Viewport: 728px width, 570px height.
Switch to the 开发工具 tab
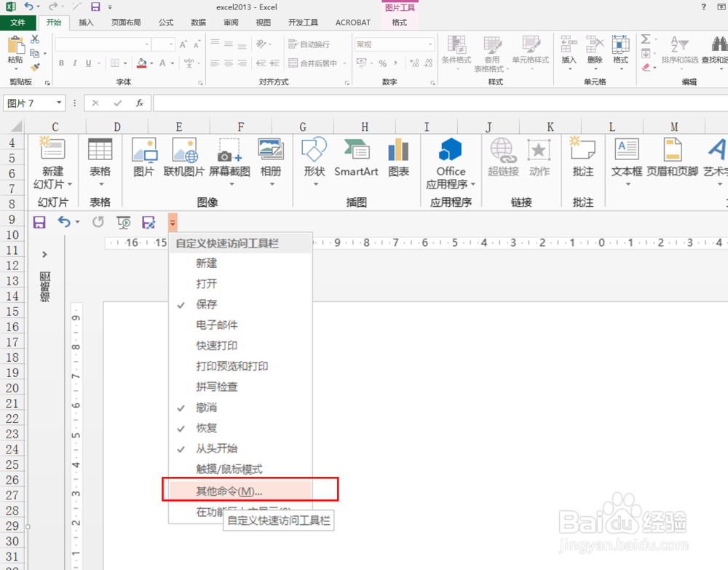pyautogui.click(x=303, y=23)
